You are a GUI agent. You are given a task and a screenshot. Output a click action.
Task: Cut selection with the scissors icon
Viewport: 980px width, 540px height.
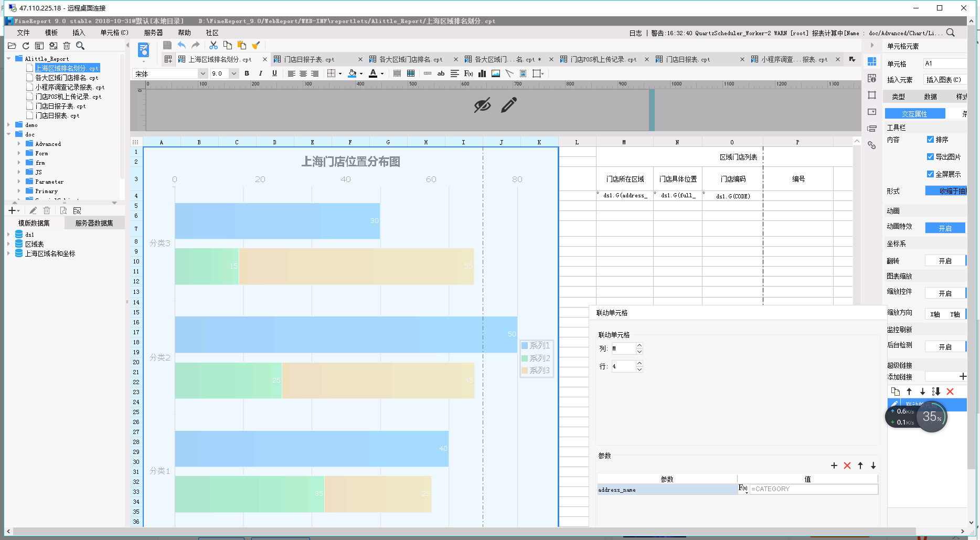click(x=213, y=45)
